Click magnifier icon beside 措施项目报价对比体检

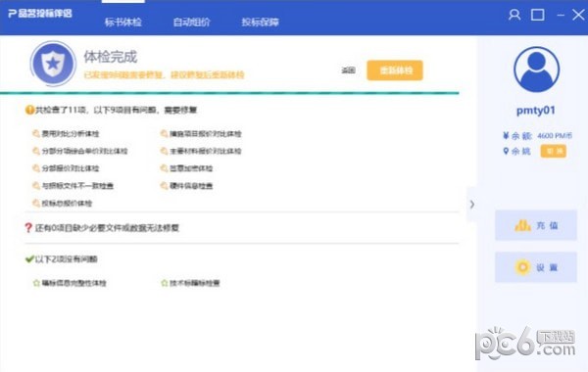pos(164,133)
